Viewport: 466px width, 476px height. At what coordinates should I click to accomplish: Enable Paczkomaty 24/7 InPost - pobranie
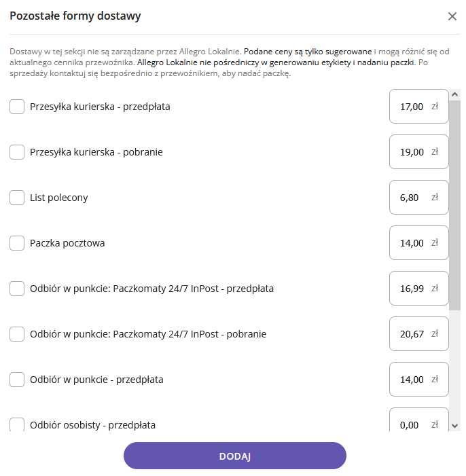pos(17,334)
